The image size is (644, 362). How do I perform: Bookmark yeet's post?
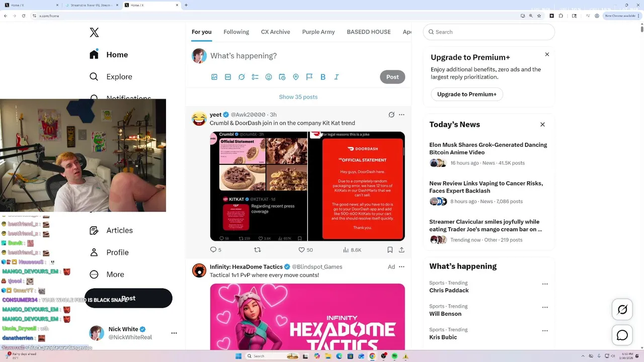[390, 250]
